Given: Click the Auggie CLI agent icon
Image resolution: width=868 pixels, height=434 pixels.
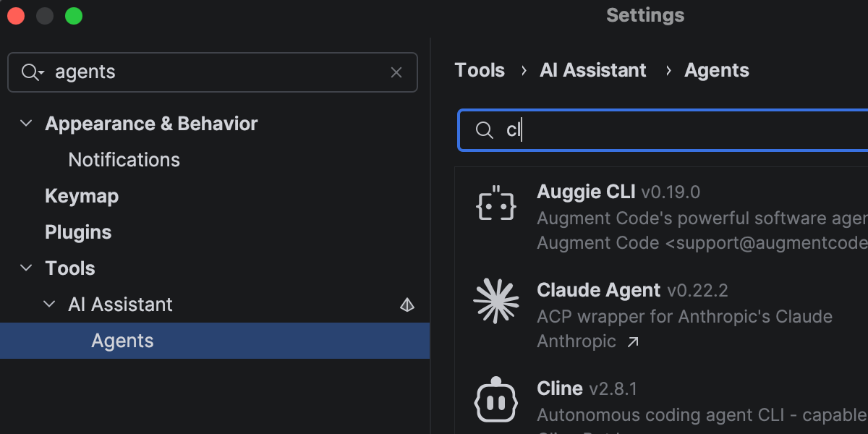Looking at the screenshot, I should 495,205.
